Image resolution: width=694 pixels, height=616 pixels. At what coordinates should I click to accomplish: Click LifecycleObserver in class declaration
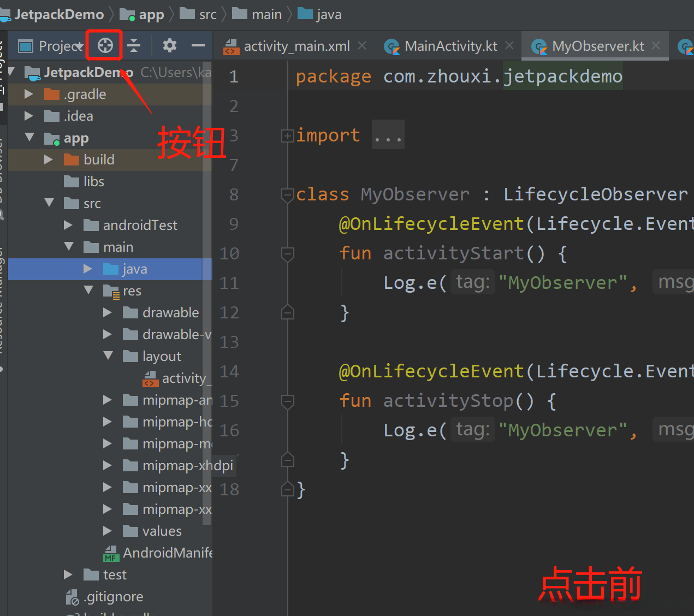point(596,194)
